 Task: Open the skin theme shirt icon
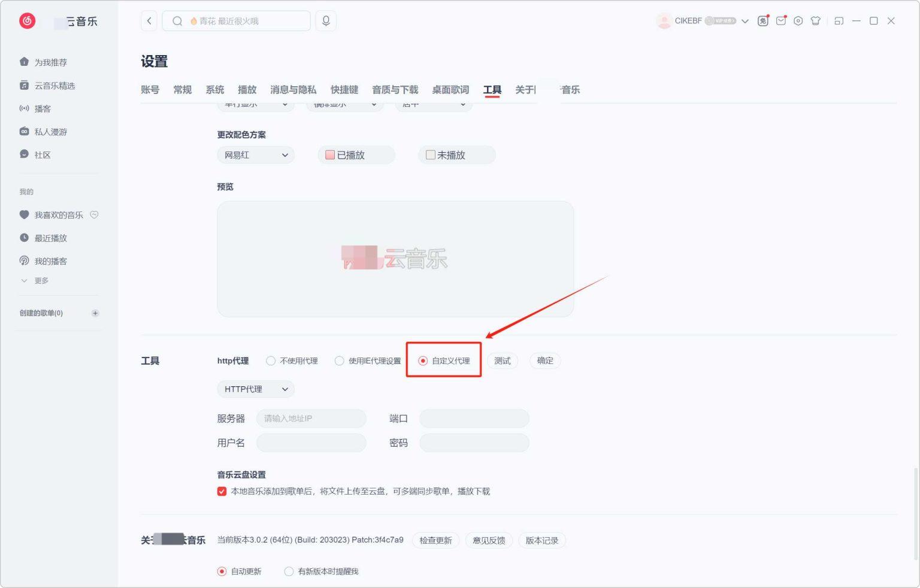[815, 21]
